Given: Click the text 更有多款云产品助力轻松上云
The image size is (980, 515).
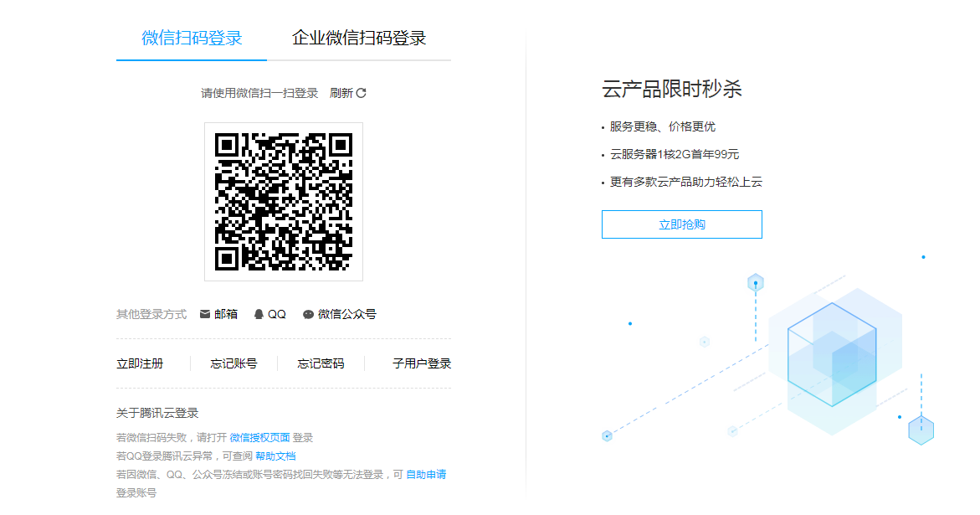Looking at the screenshot, I should pos(686,182).
